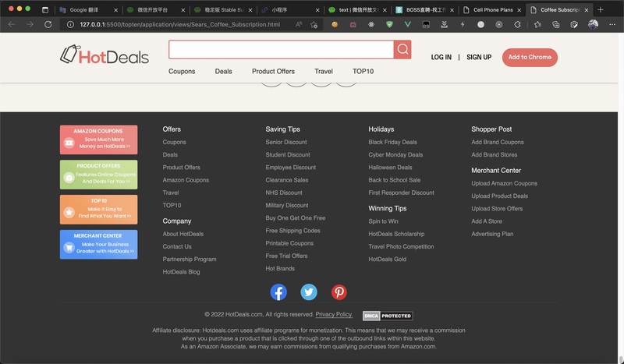624x364 pixels.
Task: Open Privacy Policy link
Action: [x=334, y=314]
